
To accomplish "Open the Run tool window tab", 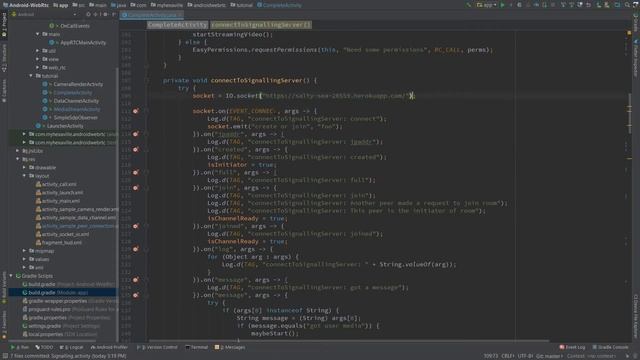I will click(20, 347).
